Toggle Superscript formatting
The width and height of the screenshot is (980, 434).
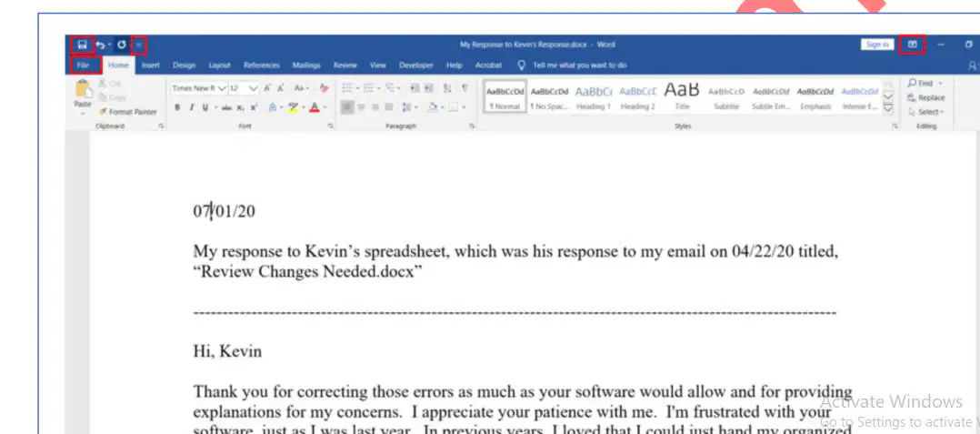click(253, 107)
